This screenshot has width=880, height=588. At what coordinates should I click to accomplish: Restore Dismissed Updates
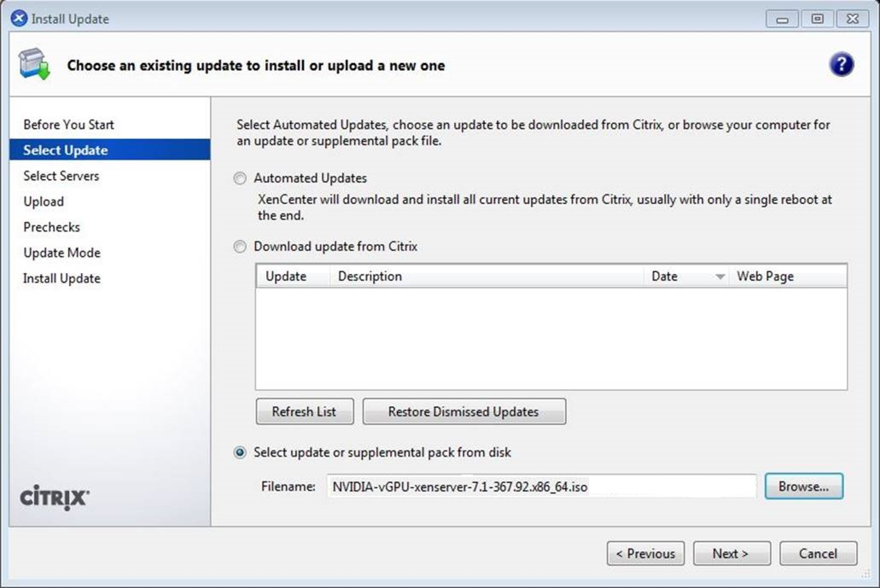coord(463,411)
